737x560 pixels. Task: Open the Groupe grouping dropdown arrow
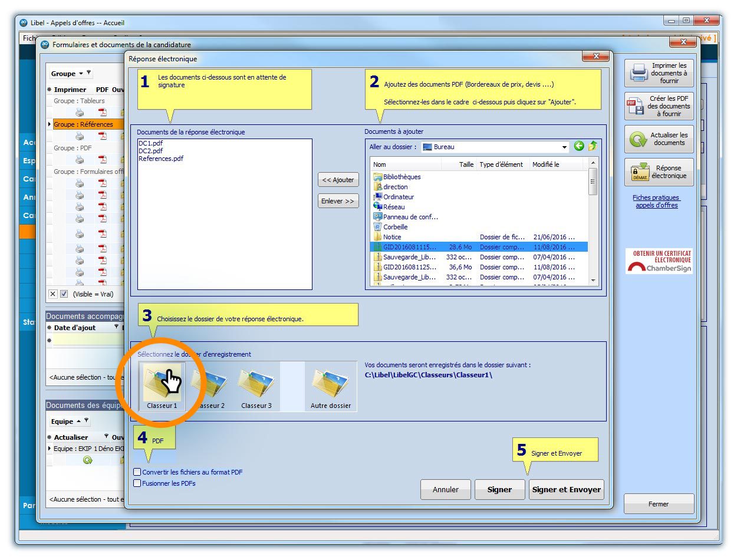(81, 74)
